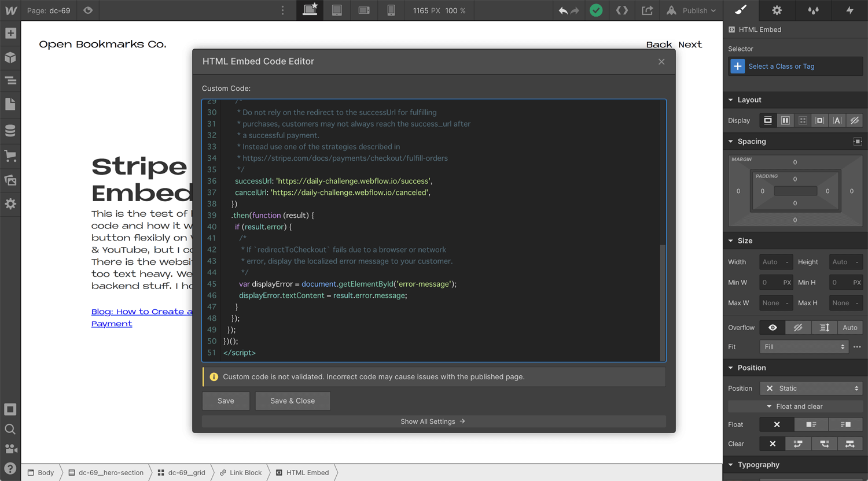Viewport: 868px width, 481px height.
Task: Add a class via blue plus button
Action: tap(738, 66)
